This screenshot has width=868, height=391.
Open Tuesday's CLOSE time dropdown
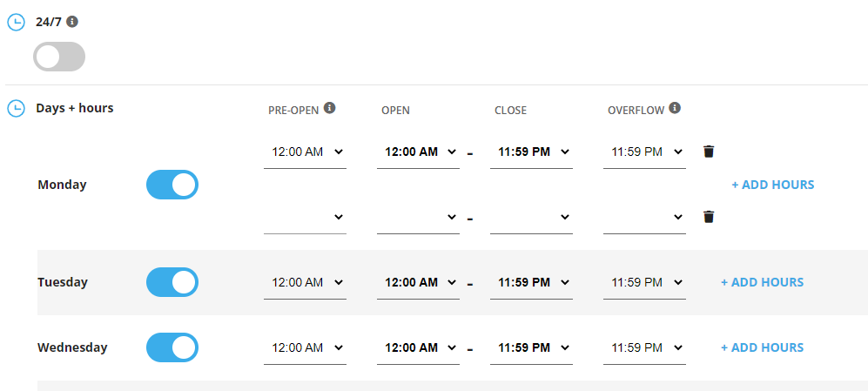531,283
